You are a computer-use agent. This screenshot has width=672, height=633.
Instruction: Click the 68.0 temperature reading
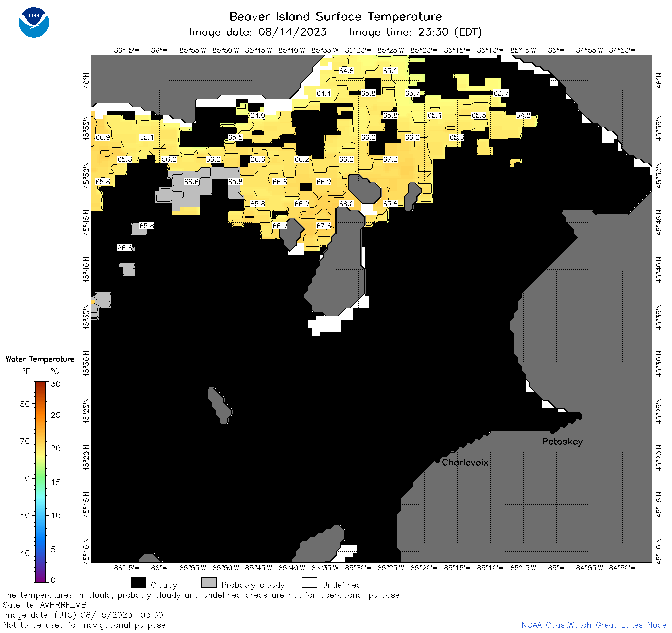pyautogui.click(x=346, y=204)
